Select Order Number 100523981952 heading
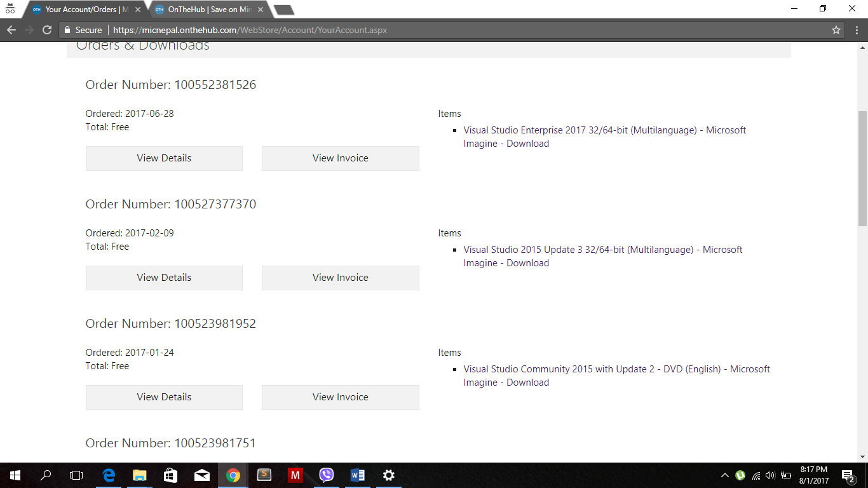The image size is (868, 488). tap(171, 323)
